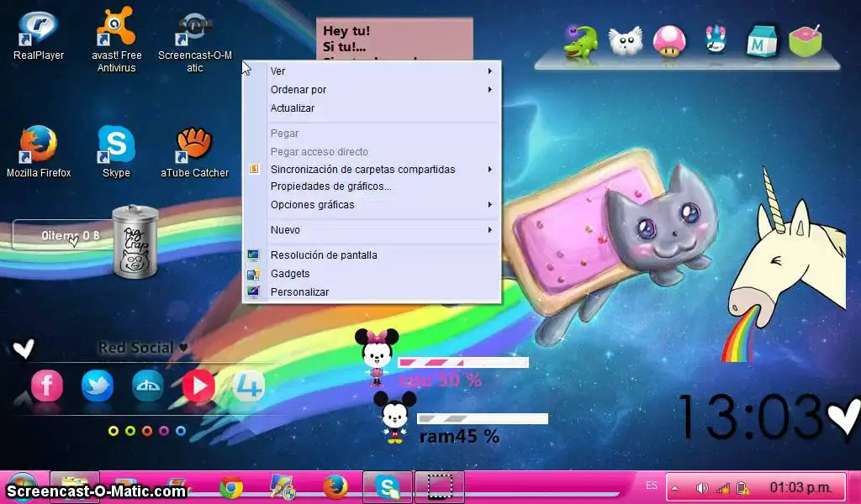Screen dimensions: 861x504
Task: Click the blue dot indicator
Action: (181, 431)
